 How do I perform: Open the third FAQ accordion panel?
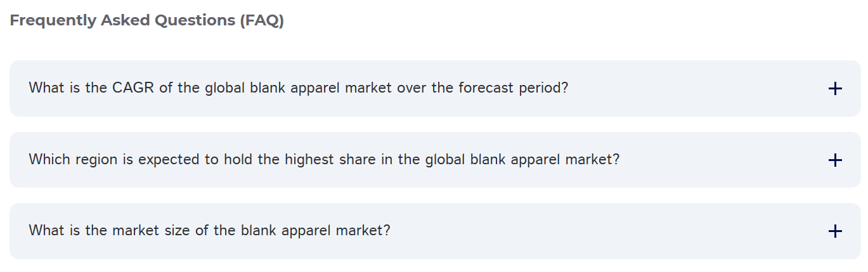pos(434,231)
